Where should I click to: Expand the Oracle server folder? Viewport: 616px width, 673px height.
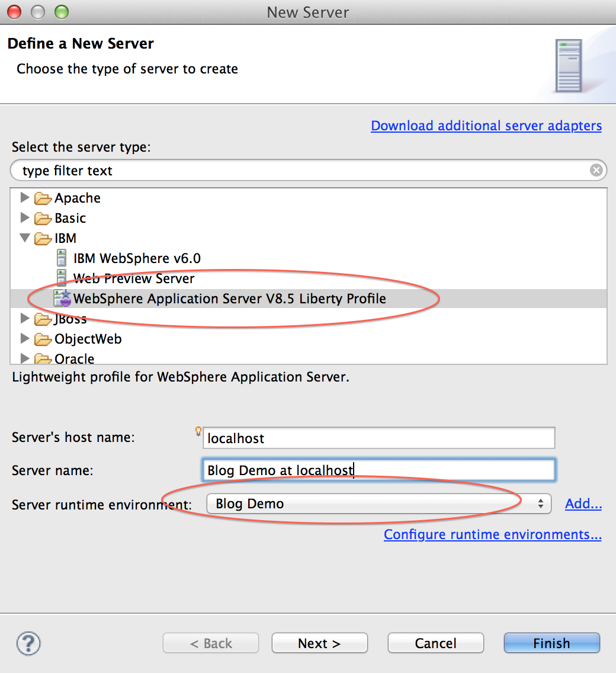point(25,358)
